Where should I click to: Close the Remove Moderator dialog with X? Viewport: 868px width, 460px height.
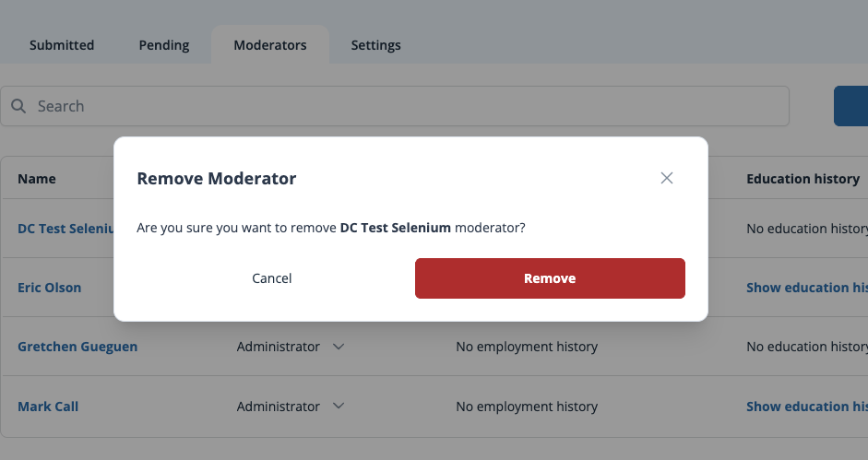pos(667,178)
